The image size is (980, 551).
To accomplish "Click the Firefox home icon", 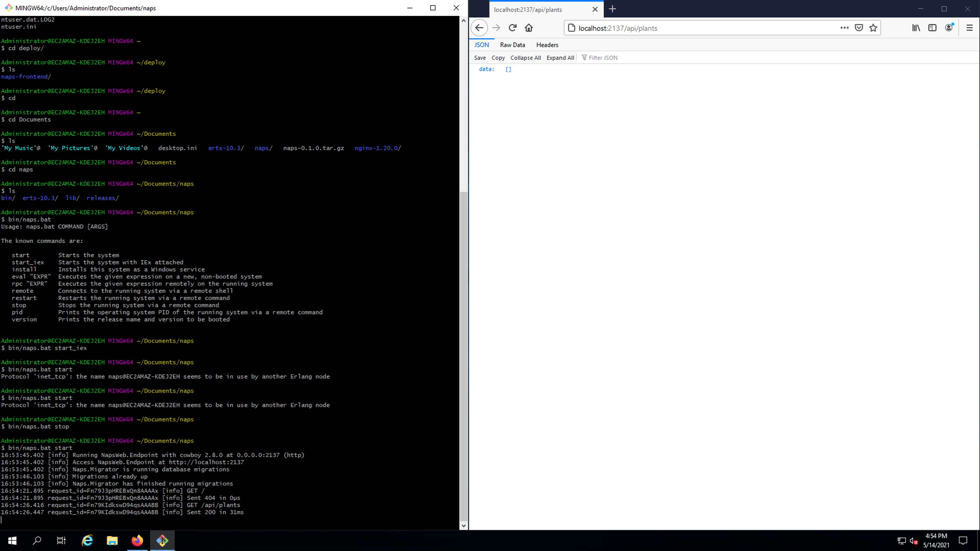I will [529, 28].
